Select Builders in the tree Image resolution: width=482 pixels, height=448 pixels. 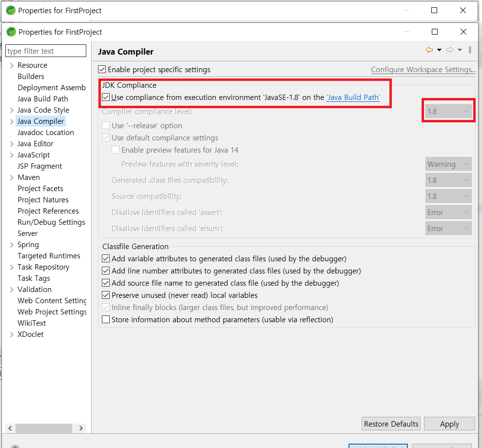click(31, 76)
